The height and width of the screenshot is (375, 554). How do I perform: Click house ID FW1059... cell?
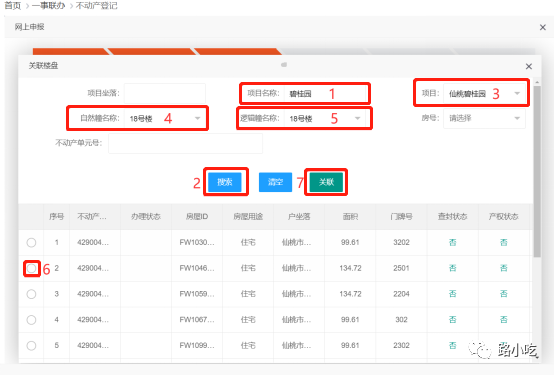pyautogui.click(x=197, y=294)
